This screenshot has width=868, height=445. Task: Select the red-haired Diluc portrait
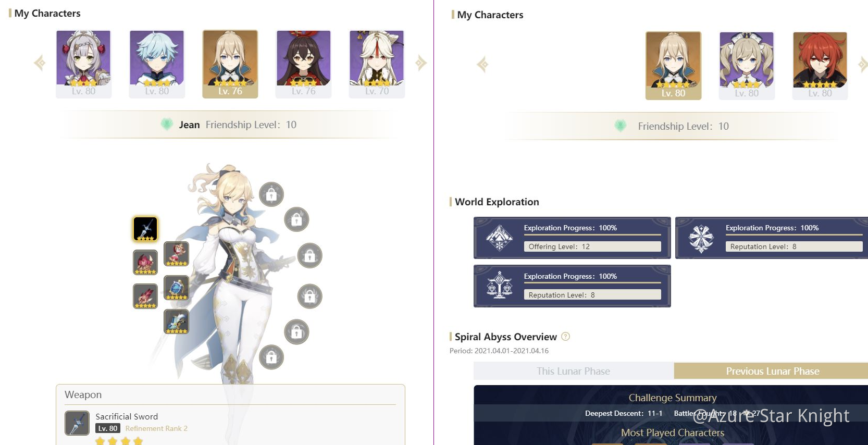tap(820, 66)
